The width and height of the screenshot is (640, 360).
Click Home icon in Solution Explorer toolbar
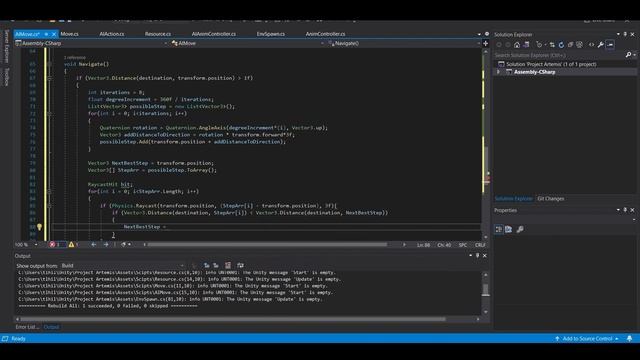(x=517, y=45)
